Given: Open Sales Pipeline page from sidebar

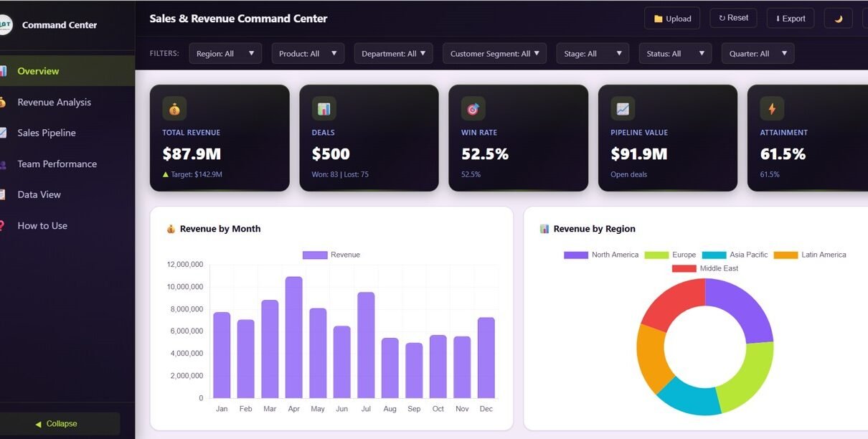Looking at the screenshot, I should click(47, 133).
